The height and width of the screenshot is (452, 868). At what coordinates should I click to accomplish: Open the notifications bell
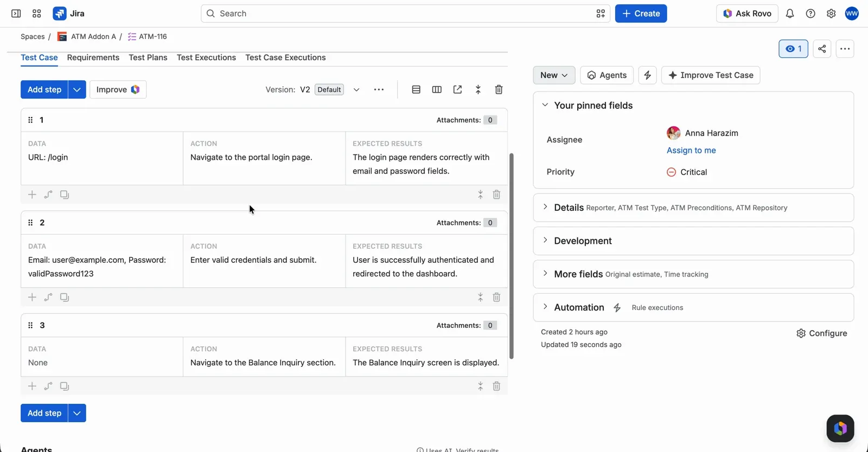[x=790, y=14]
